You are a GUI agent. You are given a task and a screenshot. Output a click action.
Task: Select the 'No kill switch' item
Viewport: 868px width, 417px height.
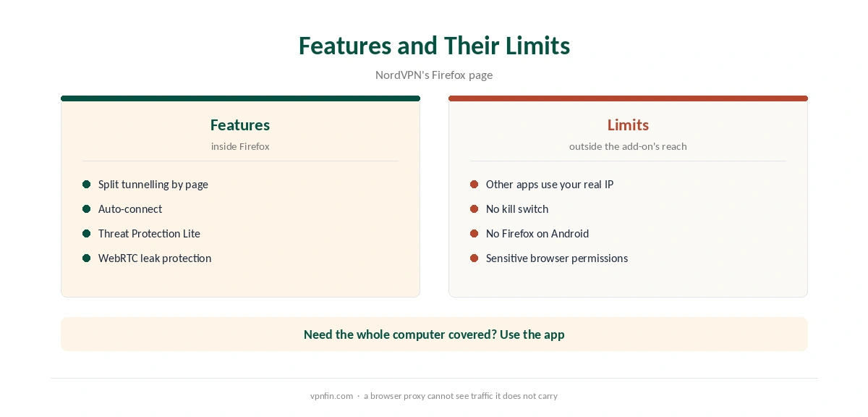pyautogui.click(x=517, y=208)
